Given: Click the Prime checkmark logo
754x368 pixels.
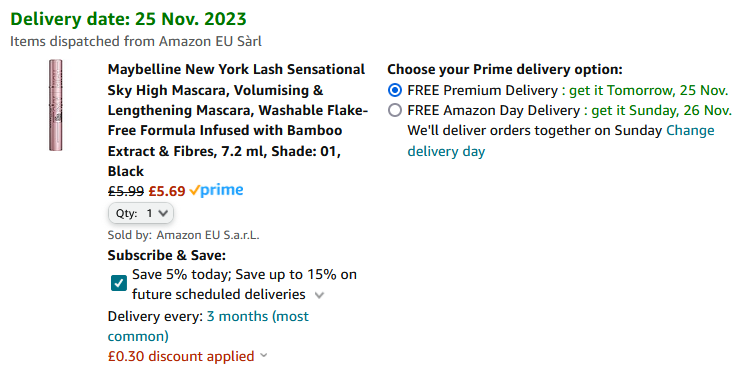Looking at the screenshot, I should coord(216,190).
